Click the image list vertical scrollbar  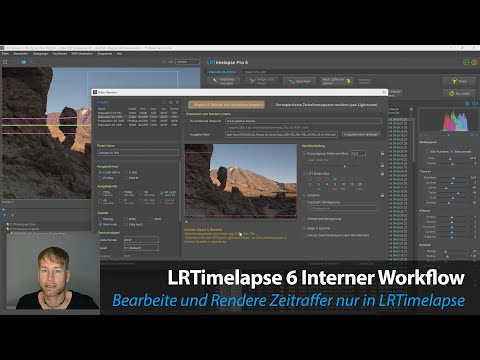coord(413,140)
